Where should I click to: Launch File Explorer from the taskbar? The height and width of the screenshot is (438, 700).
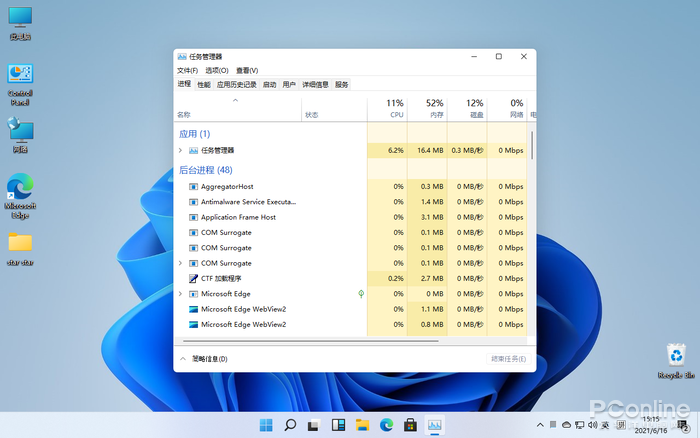click(362, 425)
